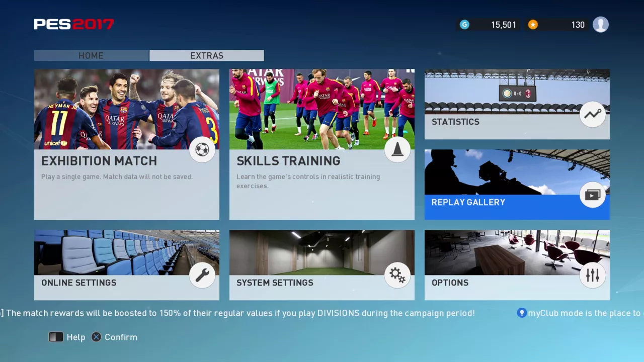This screenshot has height=362, width=644.
Task: Click the video screen icon on Replay Gallery
Action: pos(593,195)
